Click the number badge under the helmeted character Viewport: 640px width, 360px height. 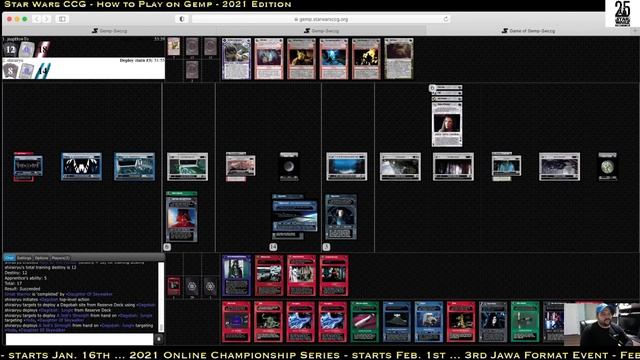point(326,247)
